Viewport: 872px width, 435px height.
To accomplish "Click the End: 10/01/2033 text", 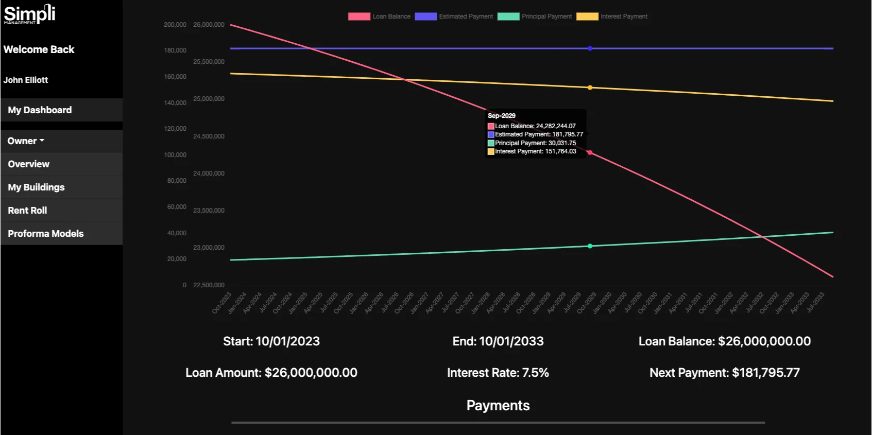I will point(498,342).
